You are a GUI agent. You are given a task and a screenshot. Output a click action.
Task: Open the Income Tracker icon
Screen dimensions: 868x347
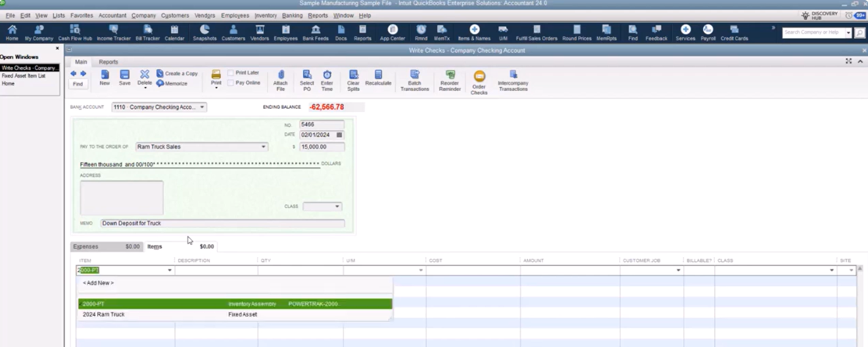(114, 30)
